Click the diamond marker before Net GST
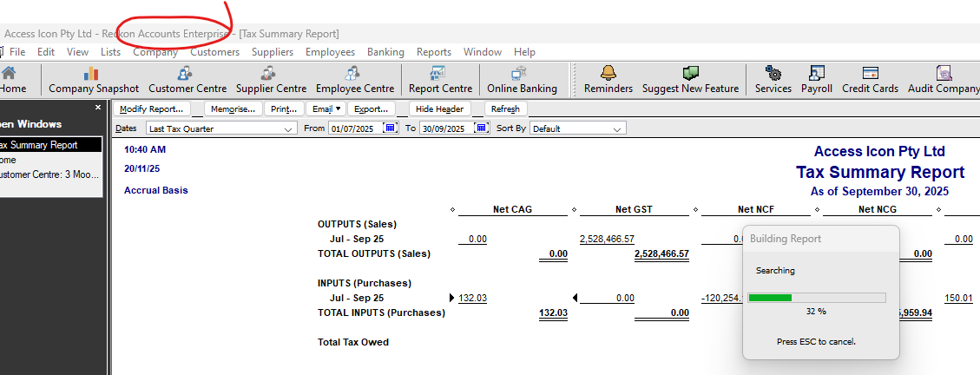Screen dimensions: 980x375 pyautogui.click(x=574, y=210)
